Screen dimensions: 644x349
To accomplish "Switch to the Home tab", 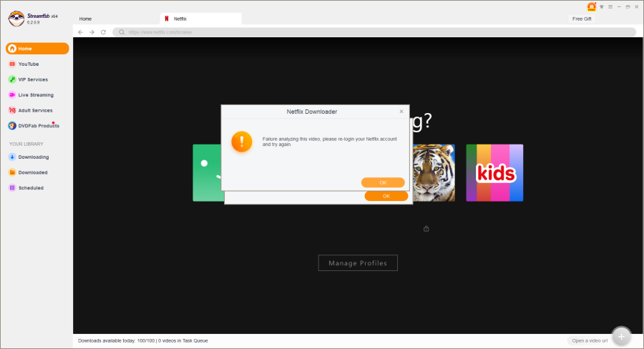I will (x=85, y=19).
